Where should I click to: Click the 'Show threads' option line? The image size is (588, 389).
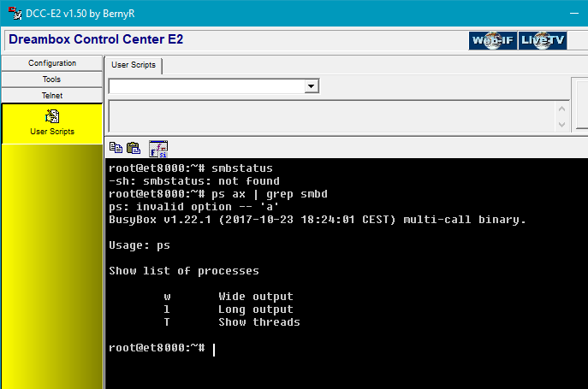232,322
